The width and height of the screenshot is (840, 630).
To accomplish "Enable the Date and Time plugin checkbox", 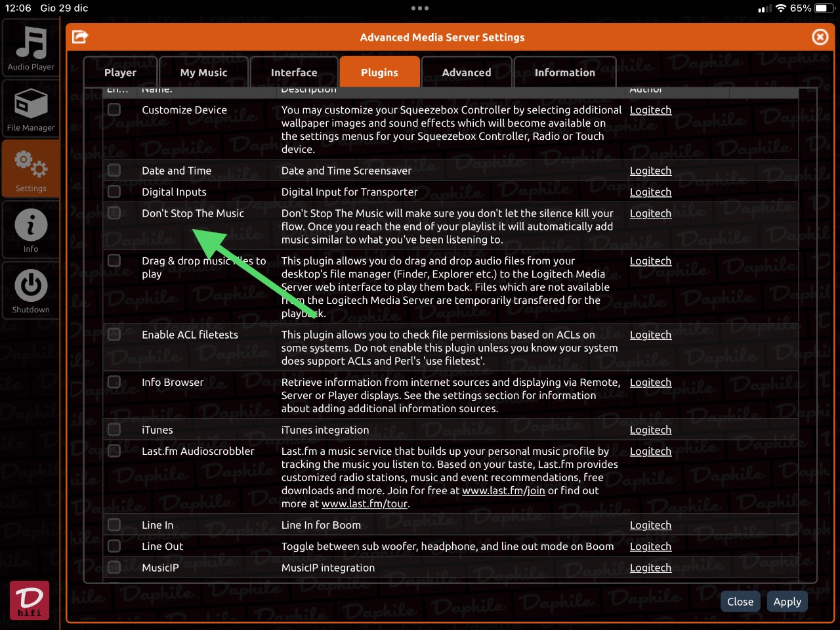I will [x=114, y=171].
